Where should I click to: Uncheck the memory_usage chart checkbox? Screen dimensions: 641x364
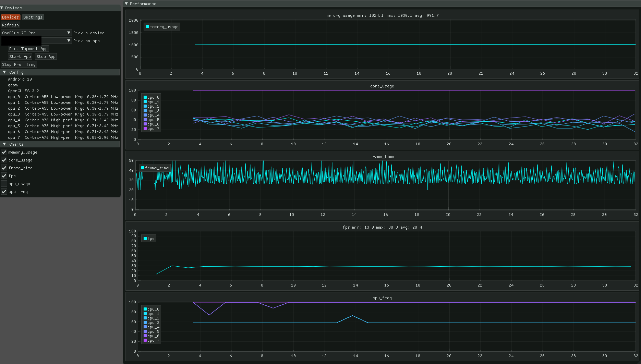pos(4,152)
